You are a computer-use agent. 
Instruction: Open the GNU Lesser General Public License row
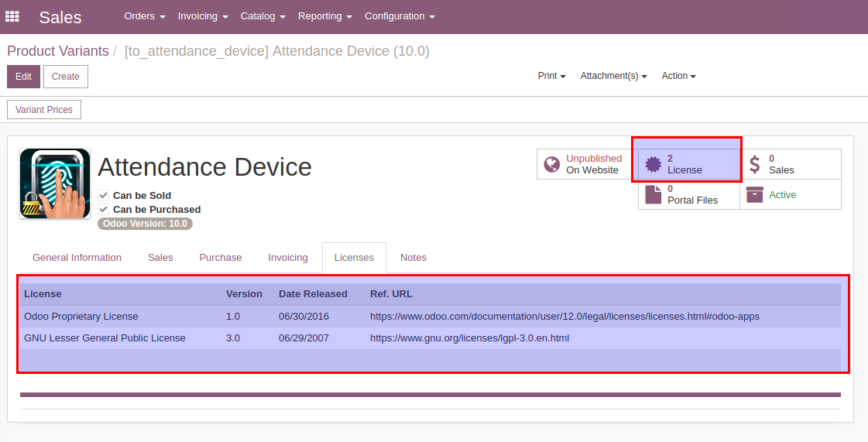point(105,338)
